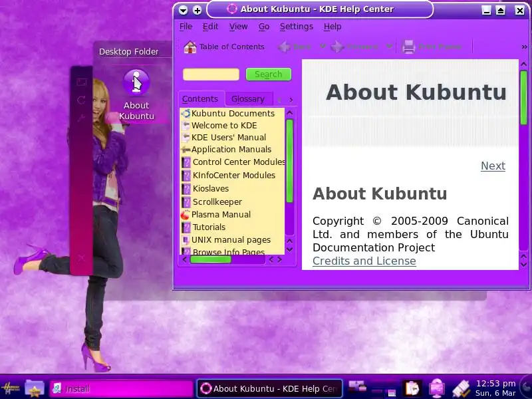Switch to the Contents tab
Image resolution: width=532 pixels, height=399 pixels.
click(x=200, y=98)
